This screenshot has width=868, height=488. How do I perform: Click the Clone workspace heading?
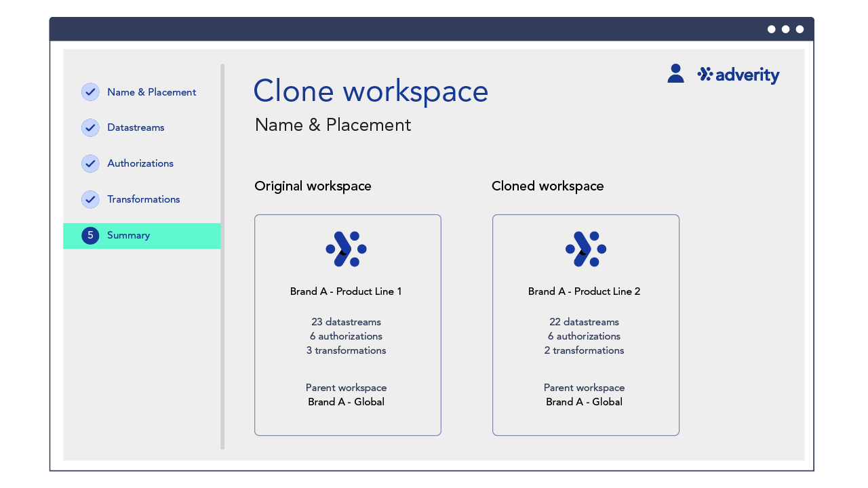pos(371,91)
